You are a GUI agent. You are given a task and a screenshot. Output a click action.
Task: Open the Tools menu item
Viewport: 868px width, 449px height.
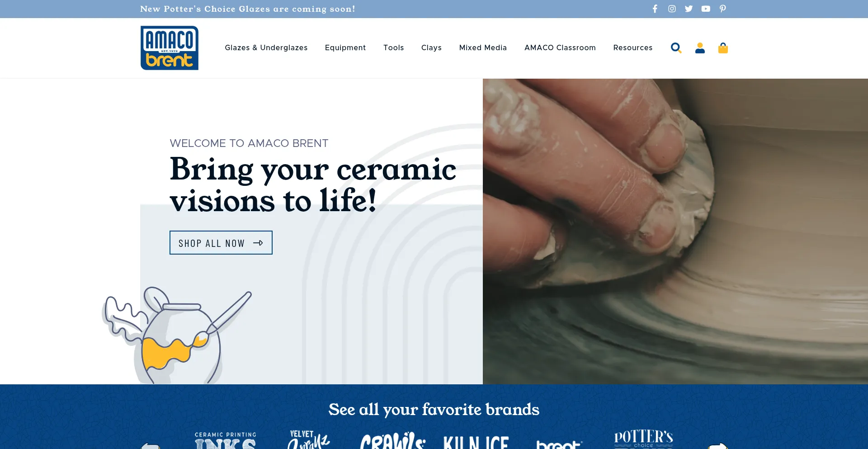click(x=394, y=47)
